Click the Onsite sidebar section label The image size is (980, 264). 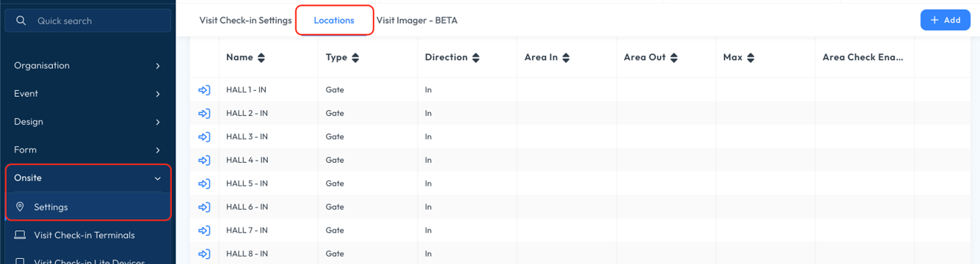click(x=28, y=178)
